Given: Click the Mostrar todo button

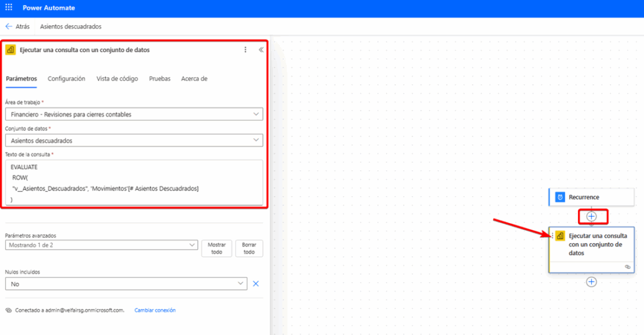Looking at the screenshot, I should [x=216, y=248].
